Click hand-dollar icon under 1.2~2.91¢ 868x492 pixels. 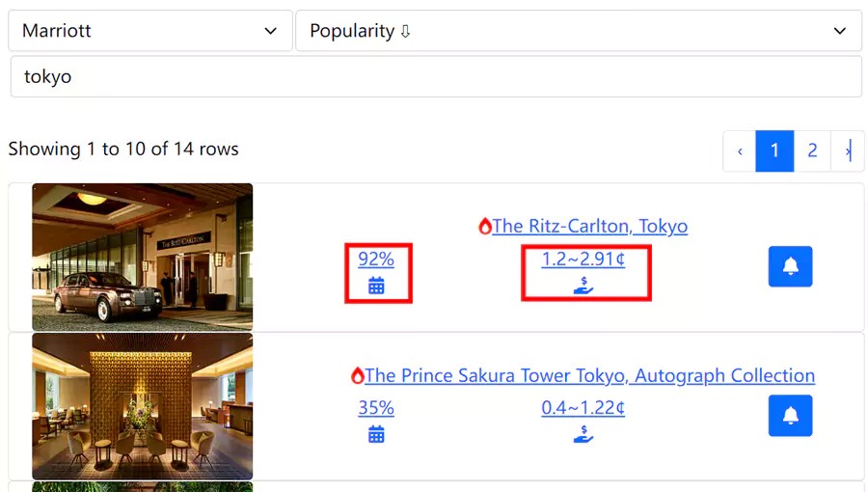point(583,286)
